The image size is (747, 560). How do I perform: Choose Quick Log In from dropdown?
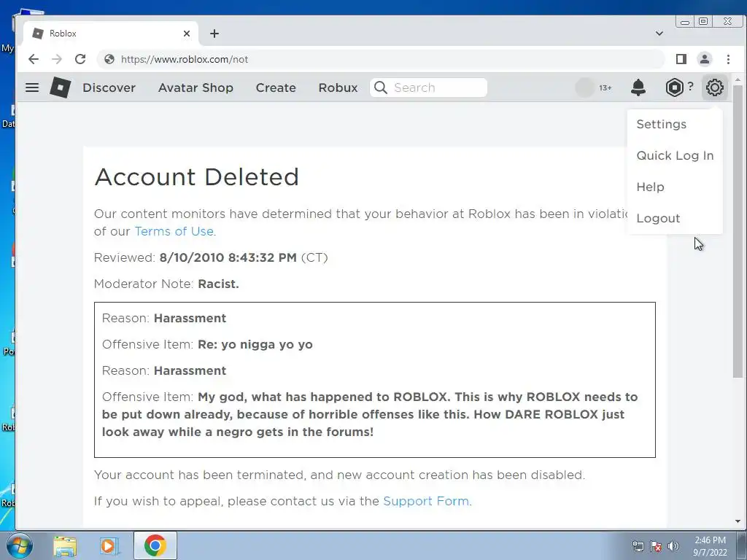click(675, 156)
